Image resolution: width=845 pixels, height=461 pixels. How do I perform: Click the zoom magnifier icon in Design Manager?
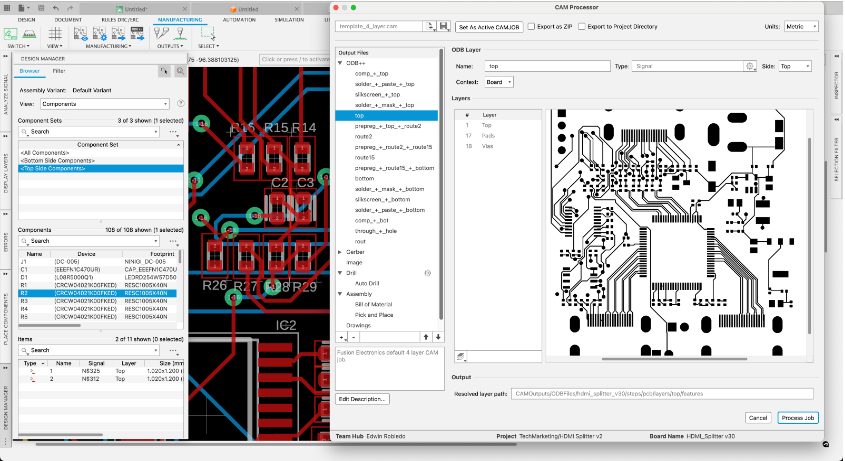pos(180,71)
